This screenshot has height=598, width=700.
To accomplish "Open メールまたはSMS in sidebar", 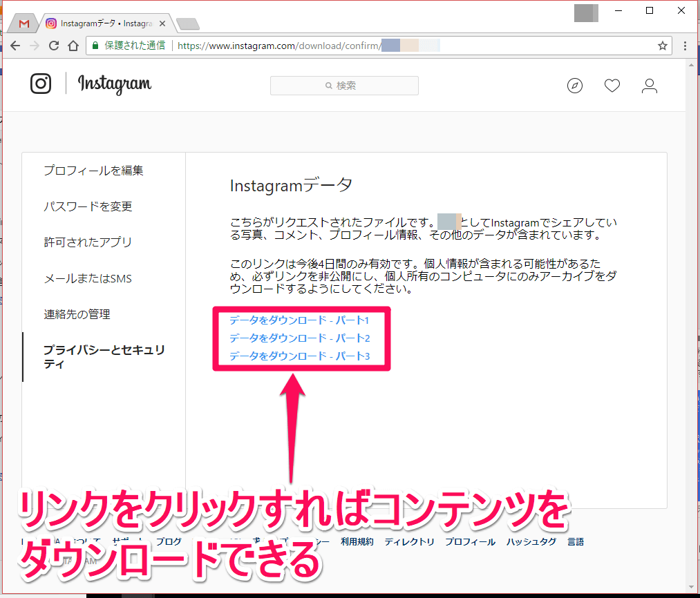I will click(88, 278).
